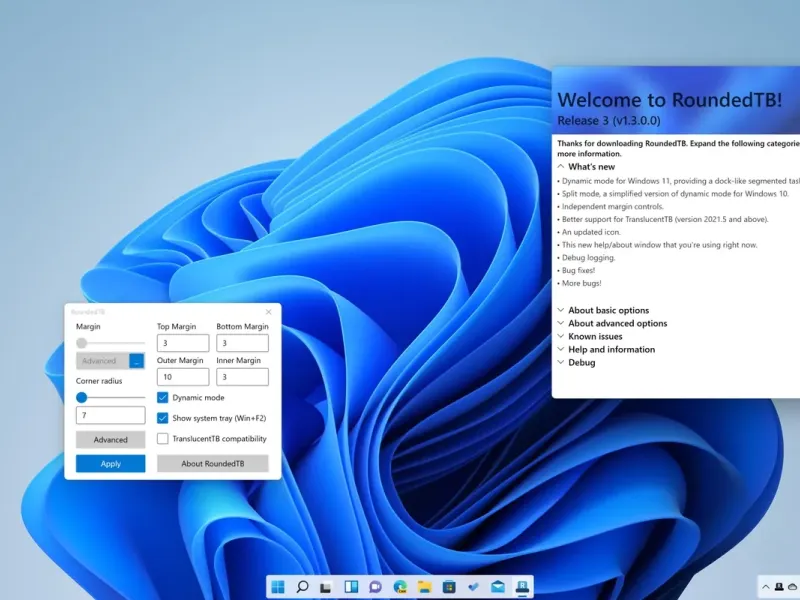This screenshot has height=600, width=800.
Task: Click the 'Split mode' bullet line
Action: click(675, 194)
